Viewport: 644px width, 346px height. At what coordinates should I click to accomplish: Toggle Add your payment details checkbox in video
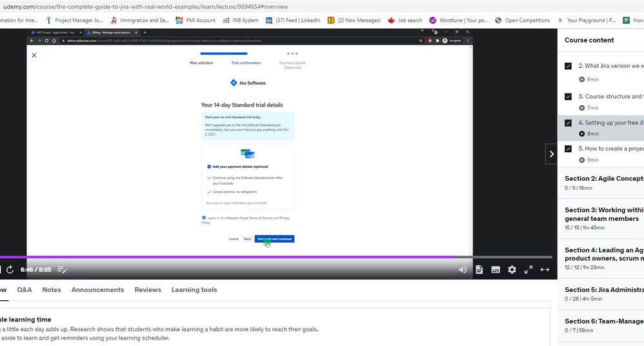point(209,167)
